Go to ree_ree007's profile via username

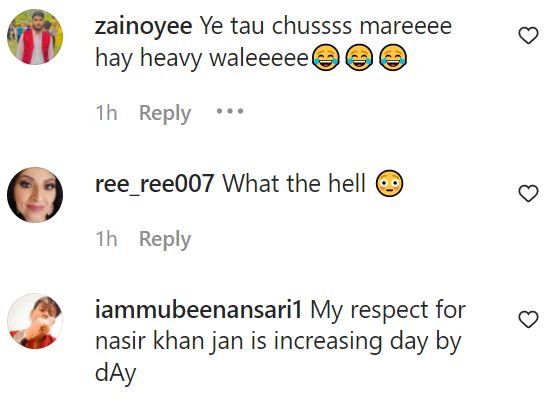154,184
